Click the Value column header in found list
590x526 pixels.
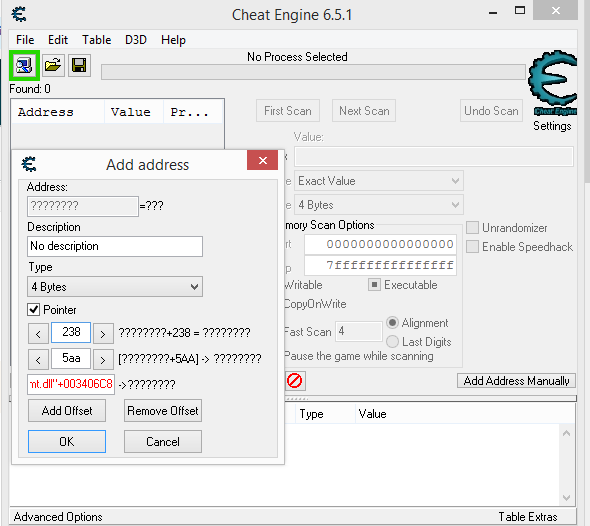point(134,112)
